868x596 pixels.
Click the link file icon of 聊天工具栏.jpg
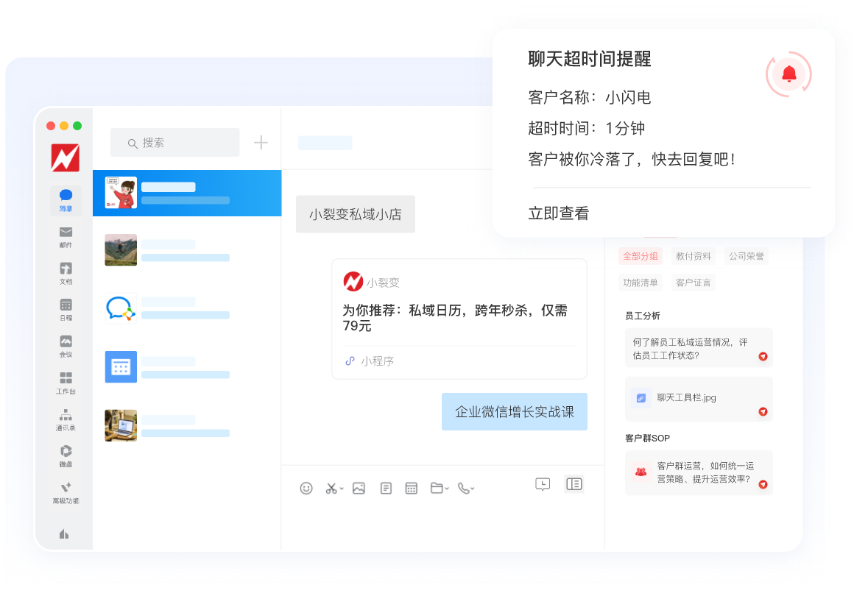tap(641, 398)
